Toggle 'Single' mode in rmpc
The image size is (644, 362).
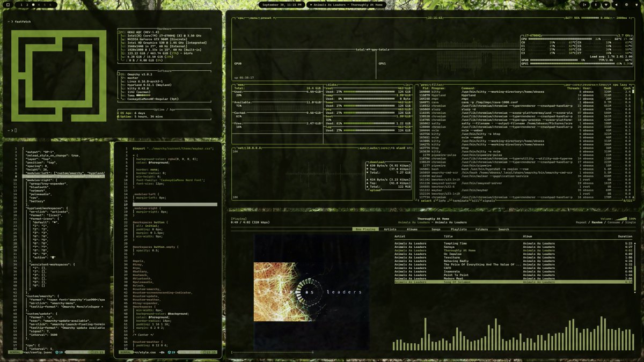(x=630, y=222)
